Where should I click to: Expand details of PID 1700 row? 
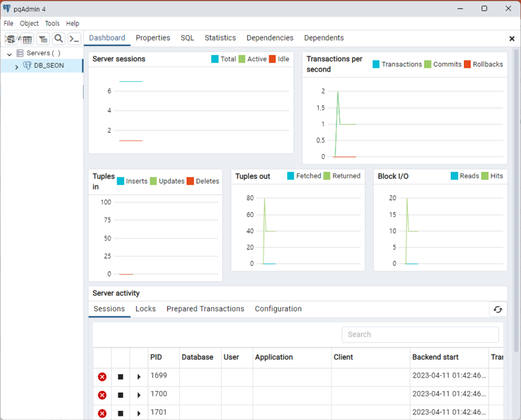coord(139,395)
